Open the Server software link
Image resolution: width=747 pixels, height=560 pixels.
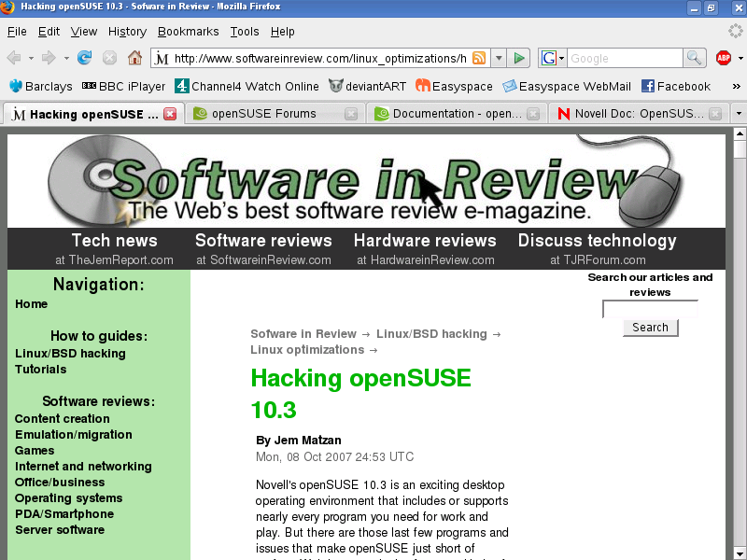pyautogui.click(x=60, y=529)
